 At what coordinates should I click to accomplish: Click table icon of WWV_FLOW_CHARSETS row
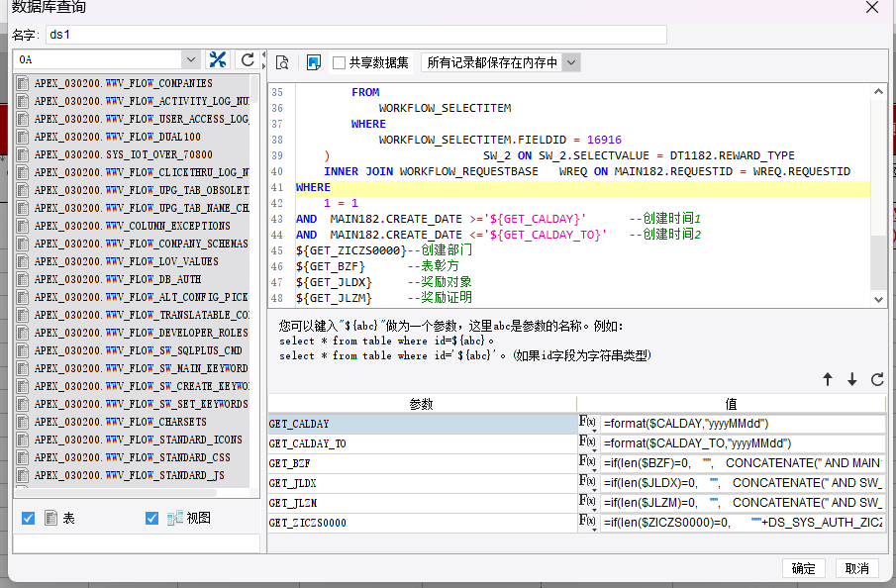(23, 422)
